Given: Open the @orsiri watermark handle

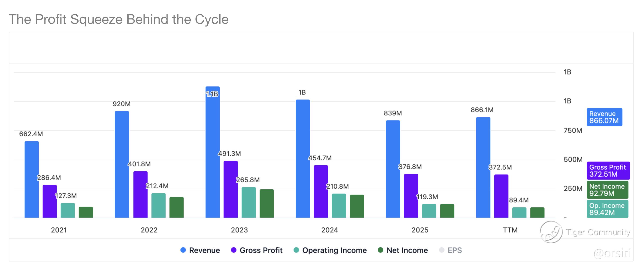Looking at the screenshot, I should [612, 253].
